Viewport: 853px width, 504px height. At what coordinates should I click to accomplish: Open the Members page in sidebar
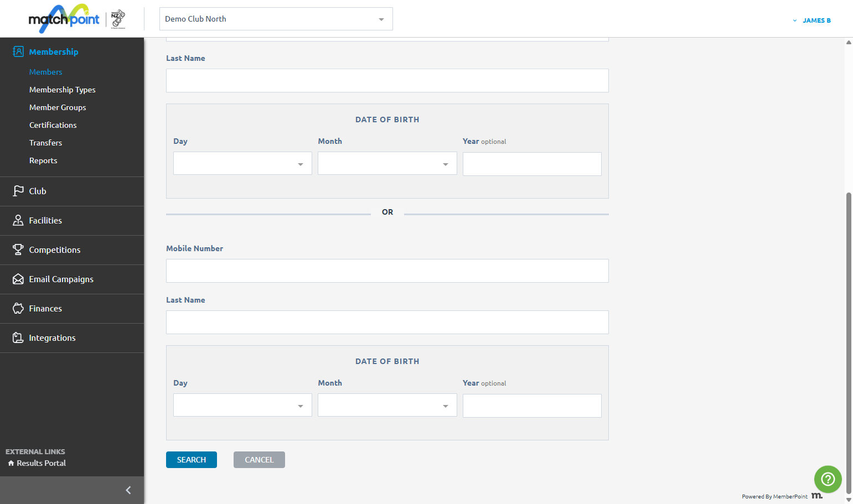(x=45, y=72)
